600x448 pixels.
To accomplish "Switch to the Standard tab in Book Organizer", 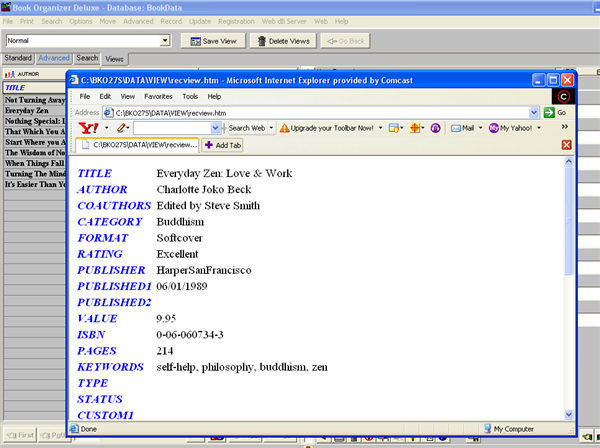I will [x=18, y=58].
